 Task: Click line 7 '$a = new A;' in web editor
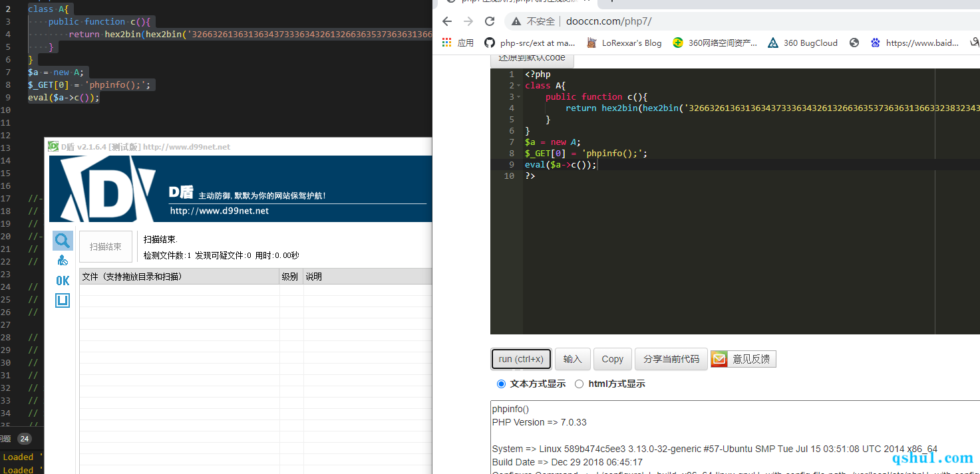(552, 142)
